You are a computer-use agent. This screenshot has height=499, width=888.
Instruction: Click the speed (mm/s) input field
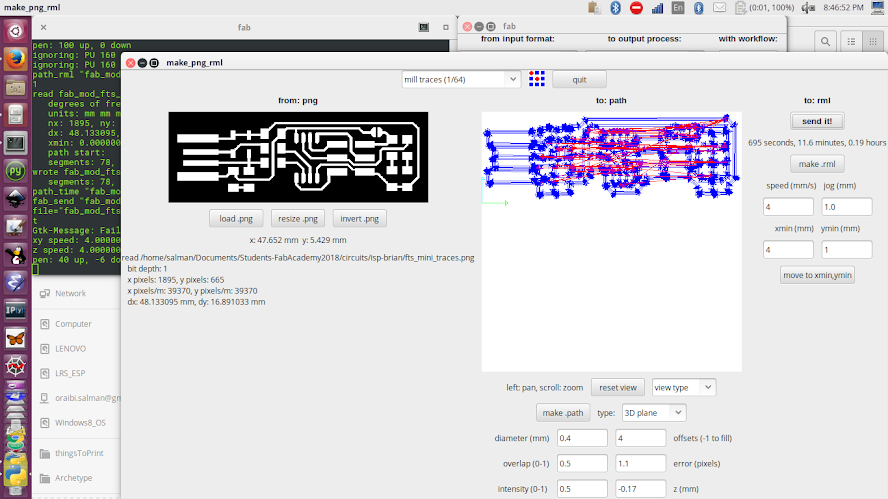pos(788,207)
